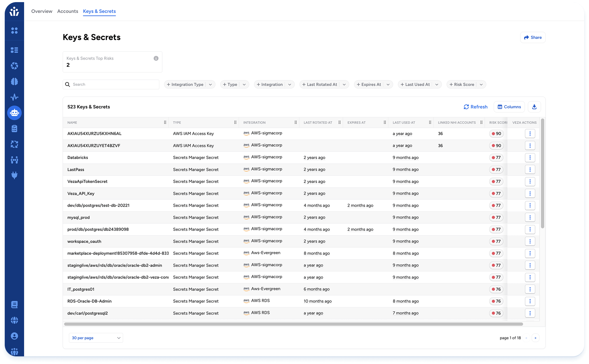Click the info icon on Top Risks card
The width and height of the screenshot is (589, 364).
point(156,58)
